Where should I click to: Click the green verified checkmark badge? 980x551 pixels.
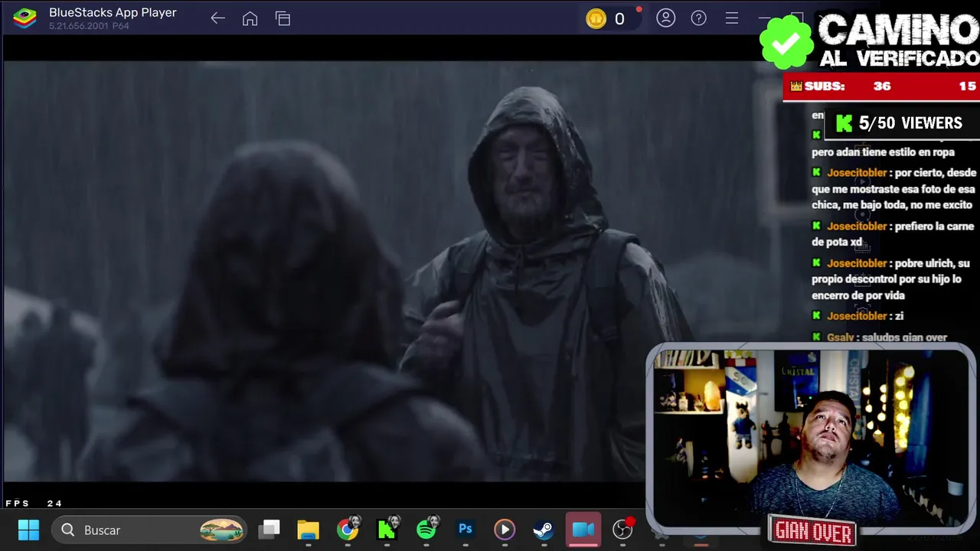click(x=786, y=44)
